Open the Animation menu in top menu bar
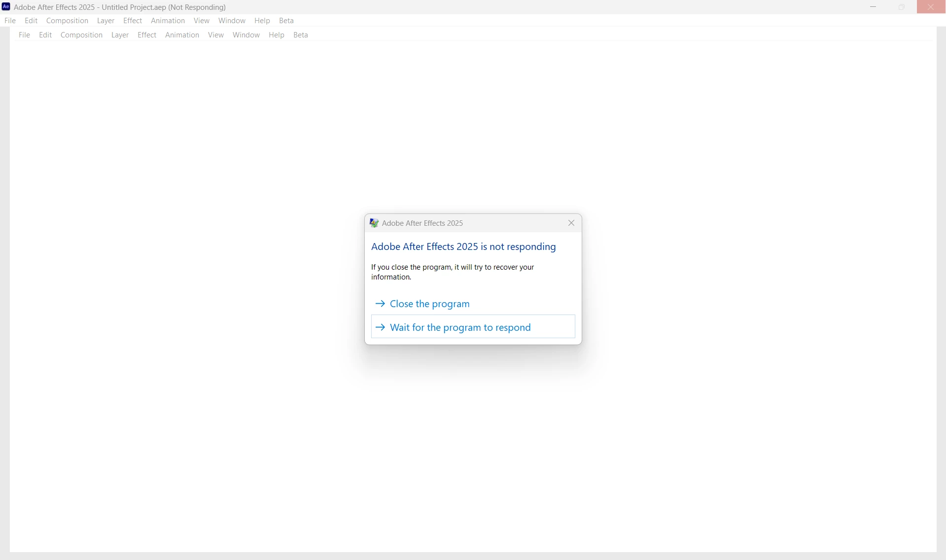The height and width of the screenshot is (560, 946). point(168,21)
